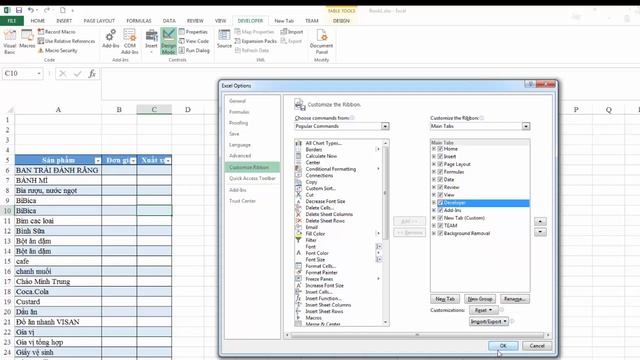Viewport: 640px width, 360px height.
Task: Save workbook from quick access toolbar
Action: [19, 10]
